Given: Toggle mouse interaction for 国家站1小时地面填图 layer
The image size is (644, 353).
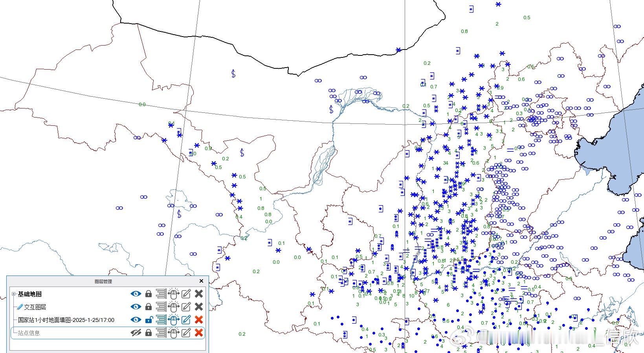Looking at the screenshot, I should pos(174,320).
